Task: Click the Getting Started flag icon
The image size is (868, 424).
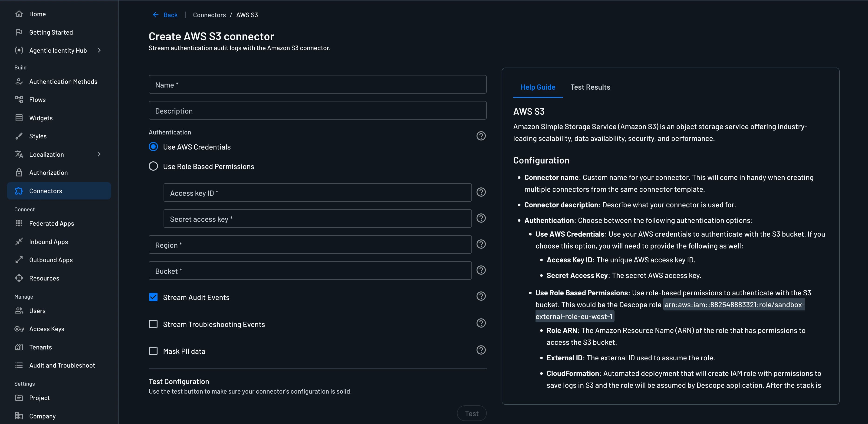Action: pos(19,32)
